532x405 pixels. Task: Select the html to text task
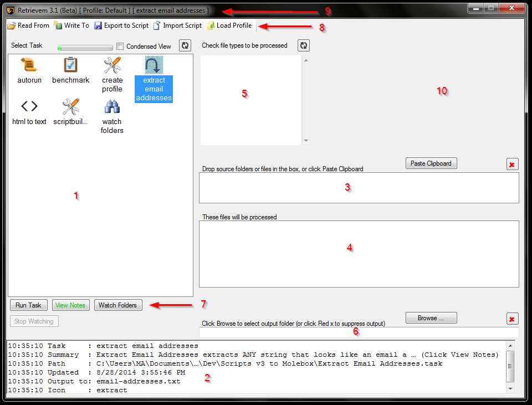[29, 107]
